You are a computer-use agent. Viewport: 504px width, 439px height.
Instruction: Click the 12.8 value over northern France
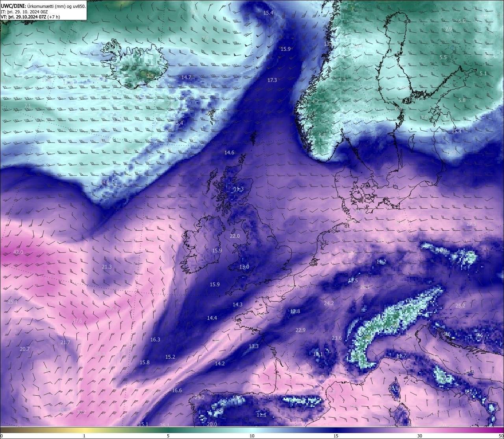tap(295, 311)
